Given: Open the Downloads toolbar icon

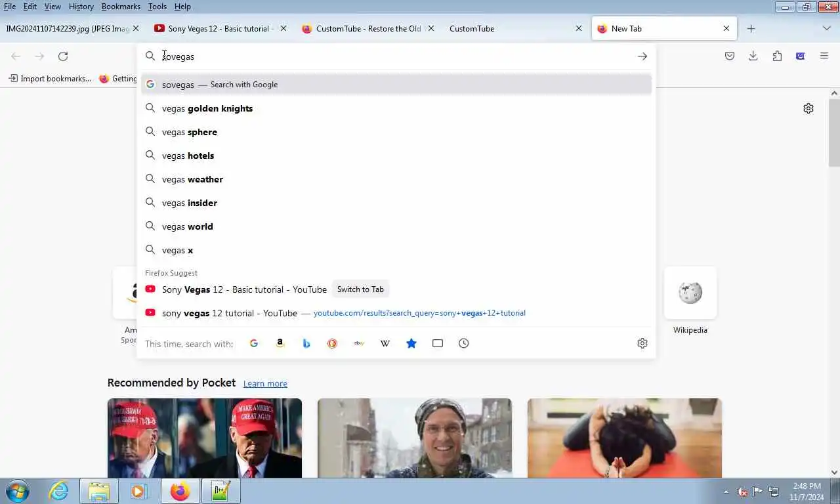Looking at the screenshot, I should pyautogui.click(x=753, y=56).
